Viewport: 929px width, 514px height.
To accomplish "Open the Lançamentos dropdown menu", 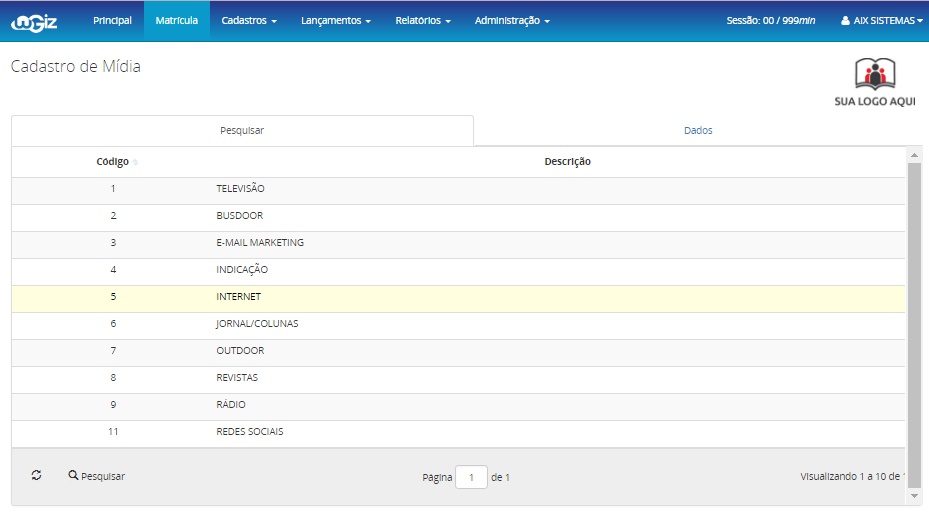I will click(x=336, y=20).
